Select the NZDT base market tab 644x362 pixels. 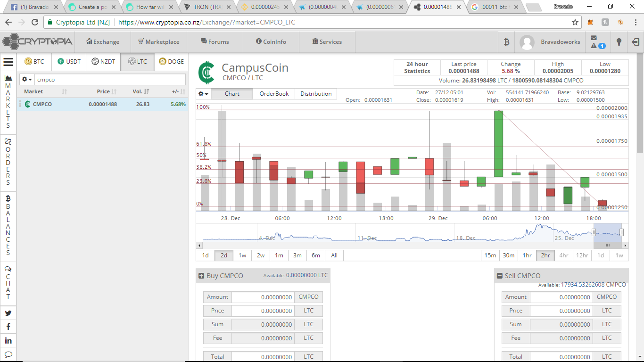tap(103, 62)
